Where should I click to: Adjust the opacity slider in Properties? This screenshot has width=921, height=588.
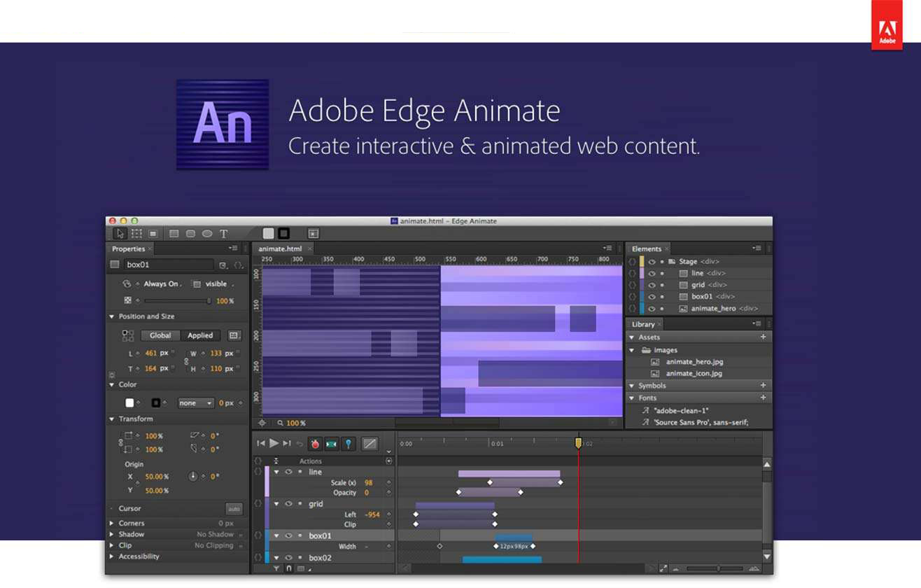[178, 301]
